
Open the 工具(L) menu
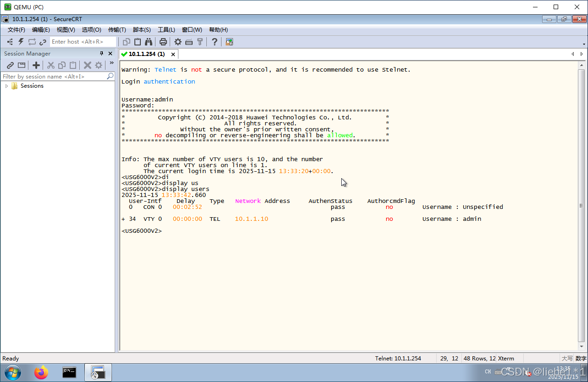(x=166, y=29)
